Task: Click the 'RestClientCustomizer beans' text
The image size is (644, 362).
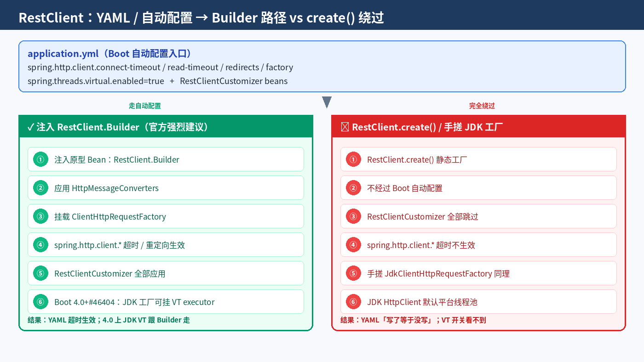Action: (234, 81)
